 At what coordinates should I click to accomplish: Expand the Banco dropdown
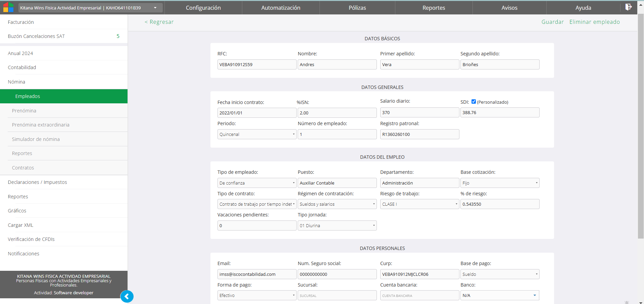499,295
